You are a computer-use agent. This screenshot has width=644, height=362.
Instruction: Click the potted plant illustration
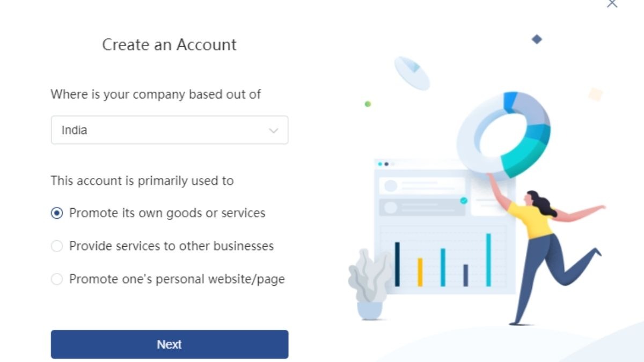(370, 284)
